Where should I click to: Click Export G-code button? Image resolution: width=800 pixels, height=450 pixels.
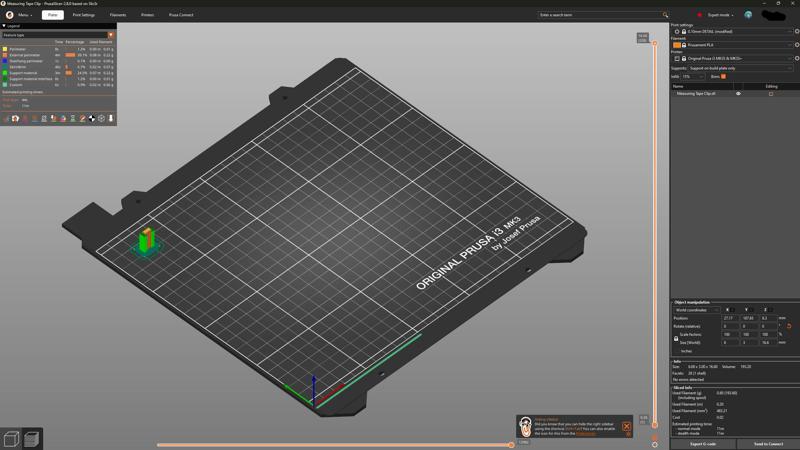coord(703,444)
